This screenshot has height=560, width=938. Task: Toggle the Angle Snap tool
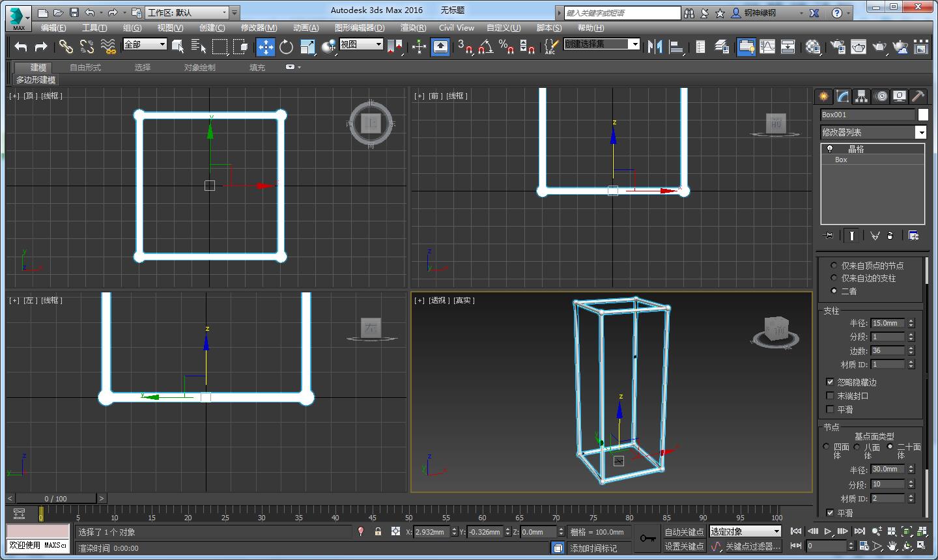tap(485, 46)
